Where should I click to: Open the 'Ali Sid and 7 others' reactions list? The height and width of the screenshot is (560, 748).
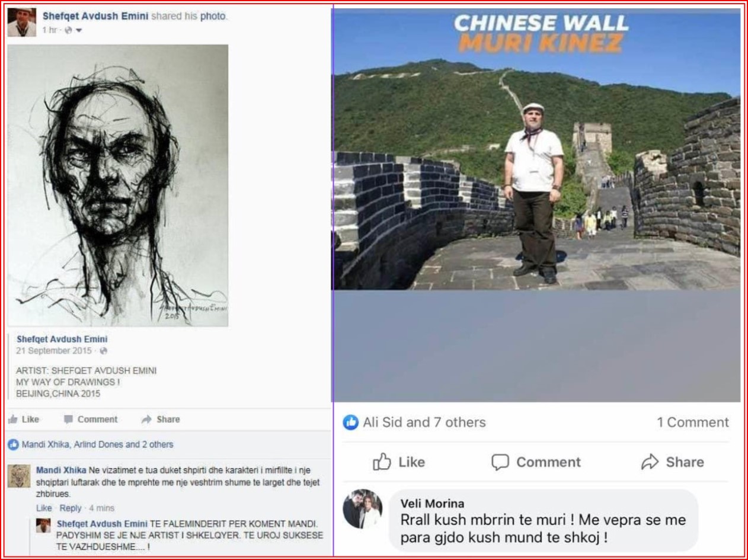[424, 423]
